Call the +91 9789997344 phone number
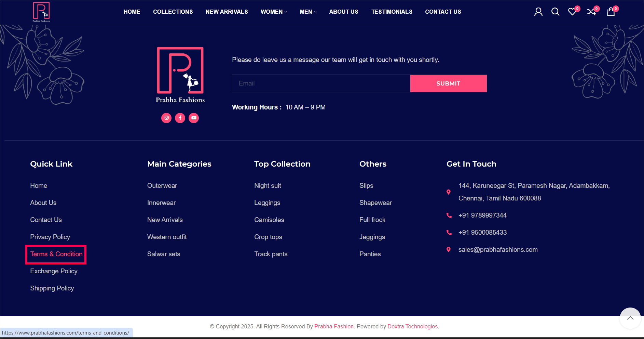644x339 pixels. tap(482, 216)
